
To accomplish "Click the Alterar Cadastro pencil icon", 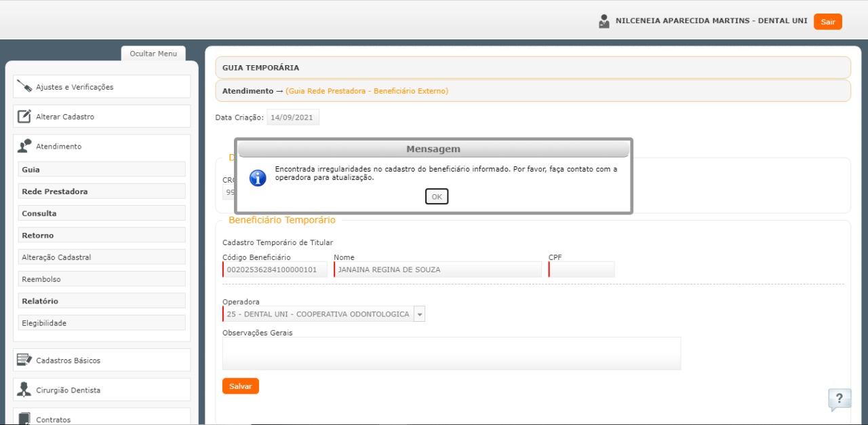I will (x=24, y=116).
